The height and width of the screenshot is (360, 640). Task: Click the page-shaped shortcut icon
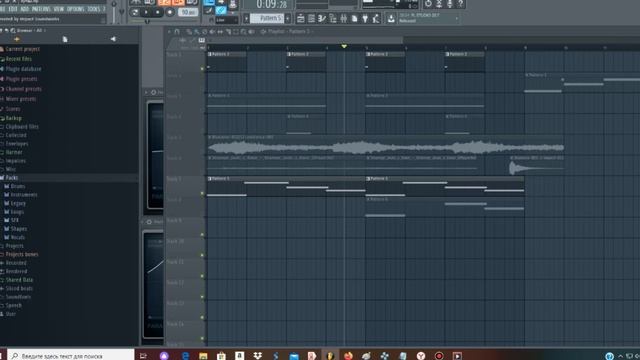(x=354, y=18)
